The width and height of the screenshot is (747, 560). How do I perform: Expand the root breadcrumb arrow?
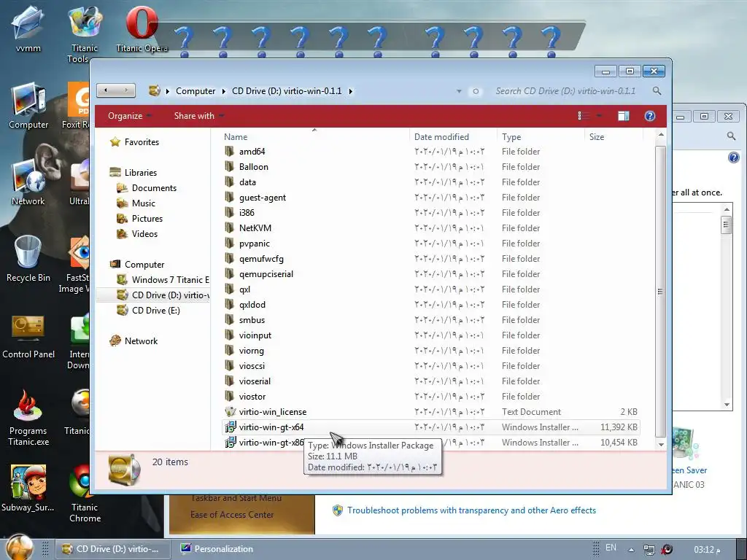tap(168, 91)
